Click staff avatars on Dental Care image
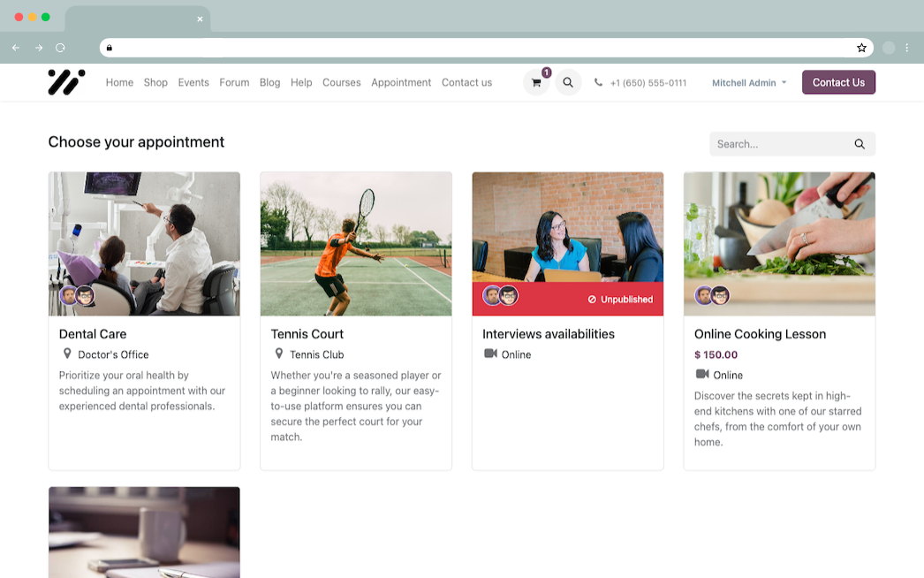The height and width of the screenshot is (578, 924). (x=77, y=295)
